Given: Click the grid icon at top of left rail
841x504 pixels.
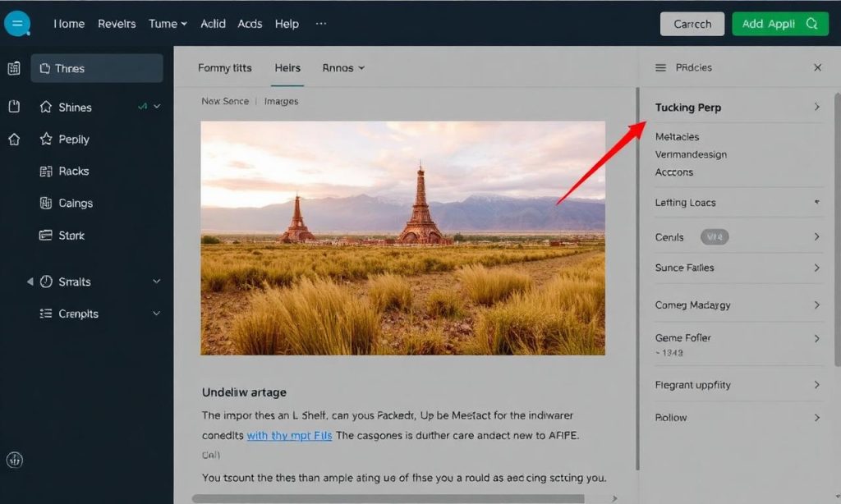Looking at the screenshot, I should [14, 69].
